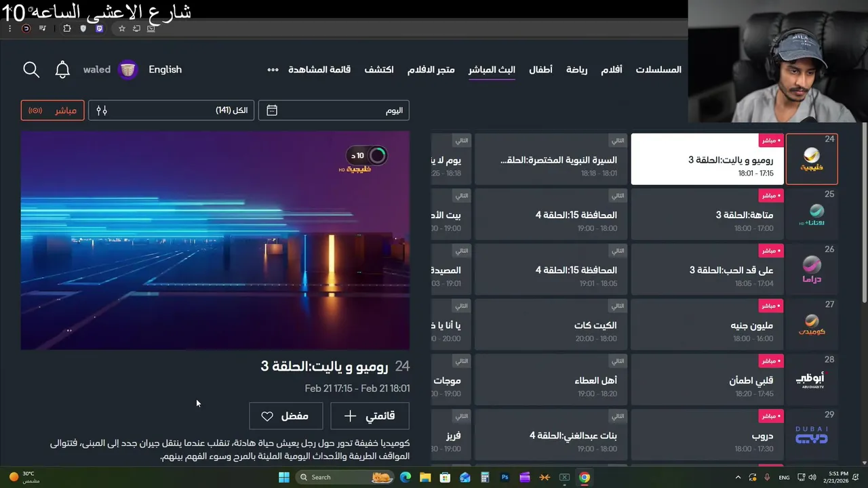
Task: Mark as favorite with مفضل button
Action: pyautogui.click(x=286, y=416)
